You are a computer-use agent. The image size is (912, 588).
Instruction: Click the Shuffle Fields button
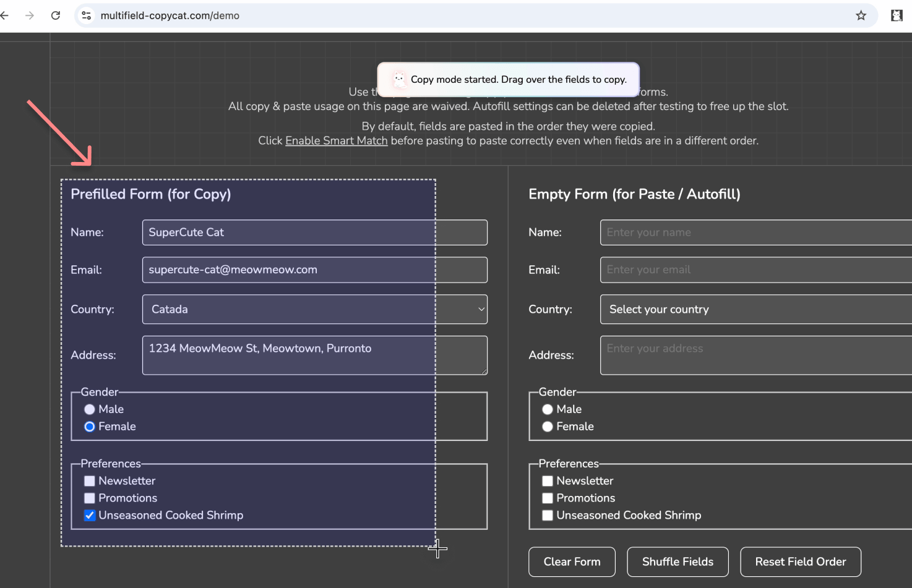tap(678, 561)
